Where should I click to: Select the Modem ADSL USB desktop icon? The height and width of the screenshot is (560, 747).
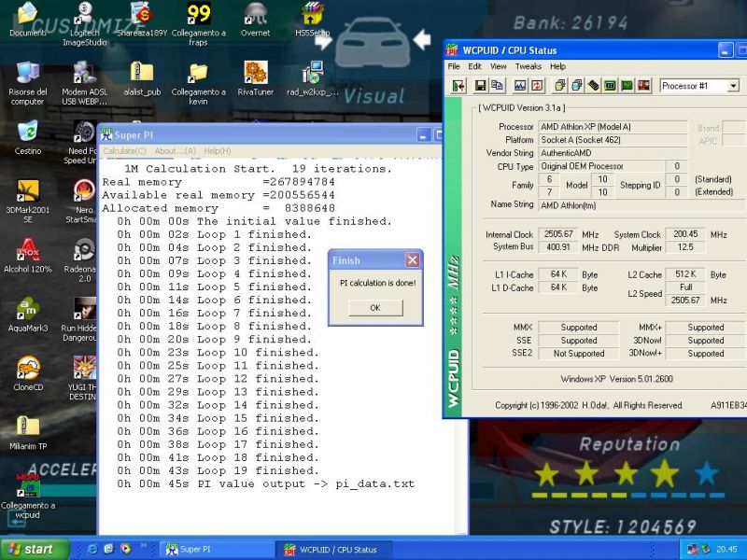pos(85,84)
